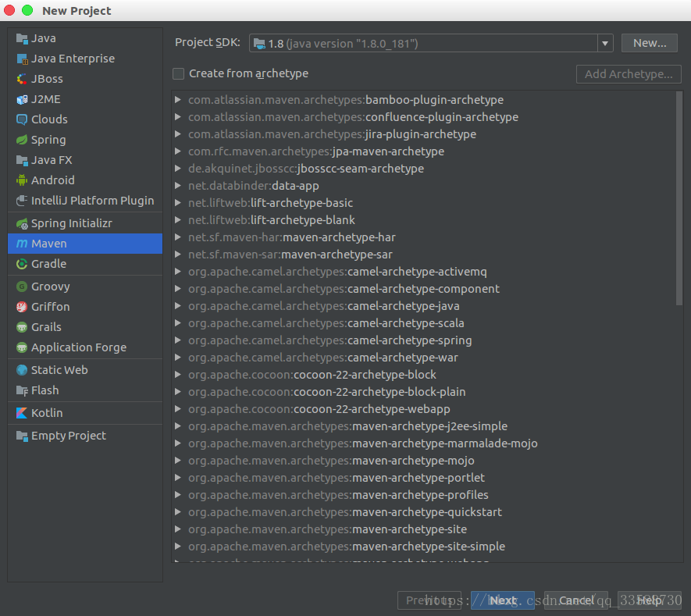This screenshot has width=691, height=616.
Task: Choose the Static Web globe icon
Action: click(22, 370)
